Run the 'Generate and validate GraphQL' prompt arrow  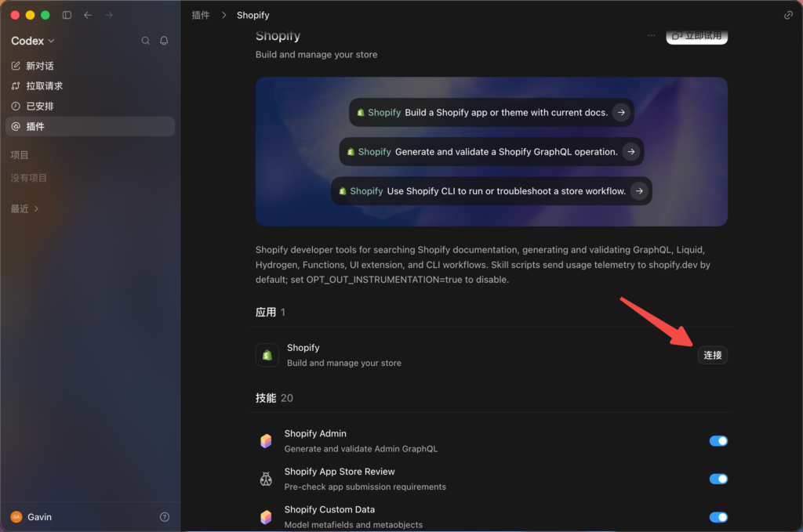click(631, 151)
